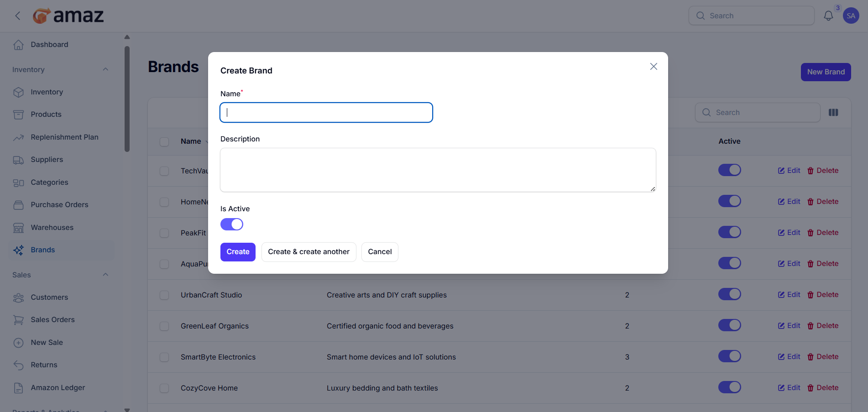Open the SA user avatar menu
The image size is (868, 412).
[x=851, y=16]
